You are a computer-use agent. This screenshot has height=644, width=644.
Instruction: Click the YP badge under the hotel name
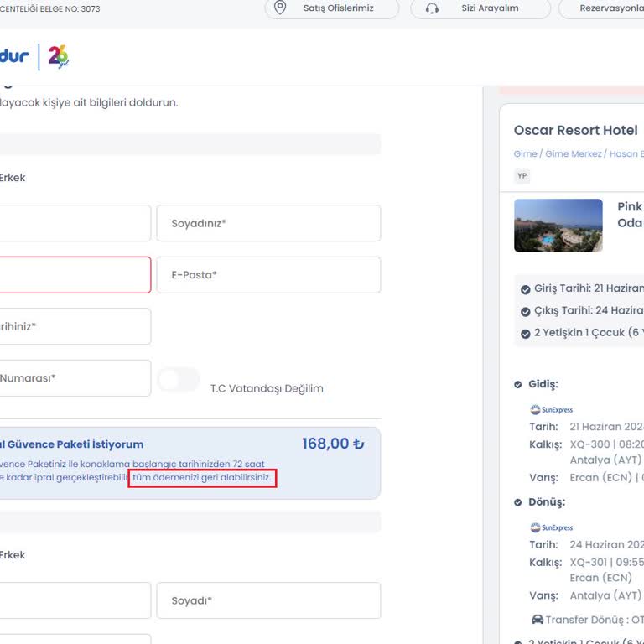[522, 176]
